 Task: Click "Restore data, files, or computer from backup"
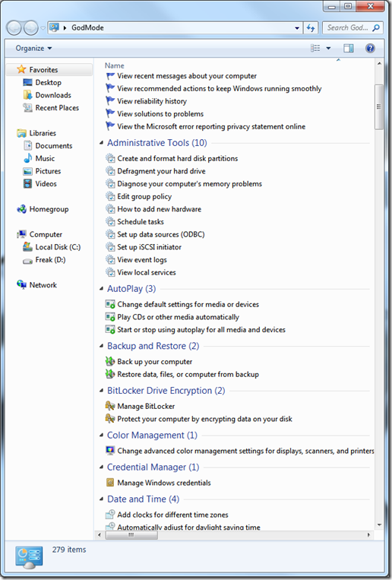pos(188,374)
